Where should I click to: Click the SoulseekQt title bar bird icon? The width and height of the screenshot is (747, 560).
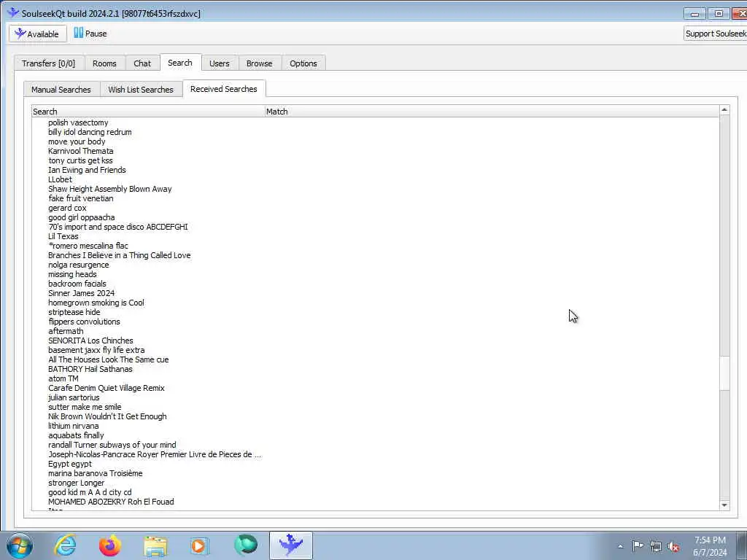click(x=13, y=13)
